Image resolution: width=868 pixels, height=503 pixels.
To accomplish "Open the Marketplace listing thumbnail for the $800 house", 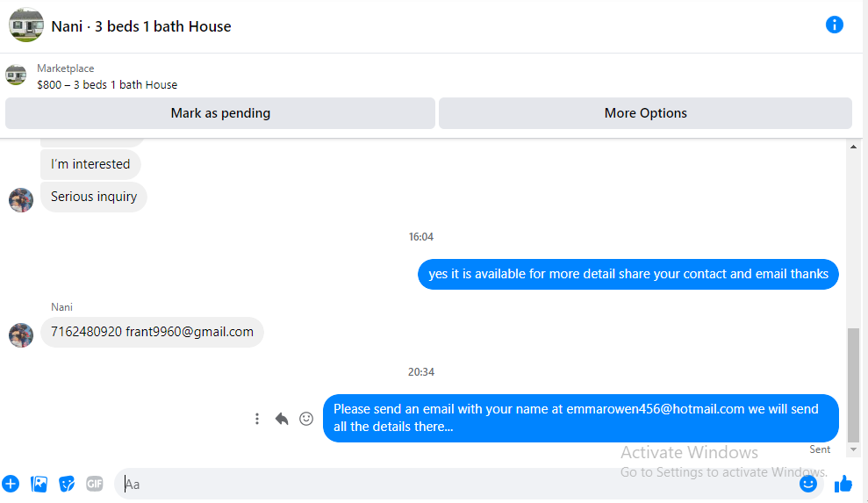I will [x=16, y=75].
